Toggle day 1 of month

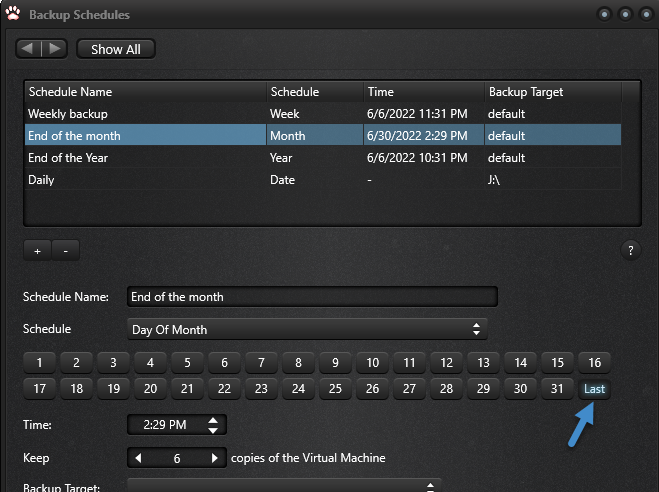coord(40,363)
